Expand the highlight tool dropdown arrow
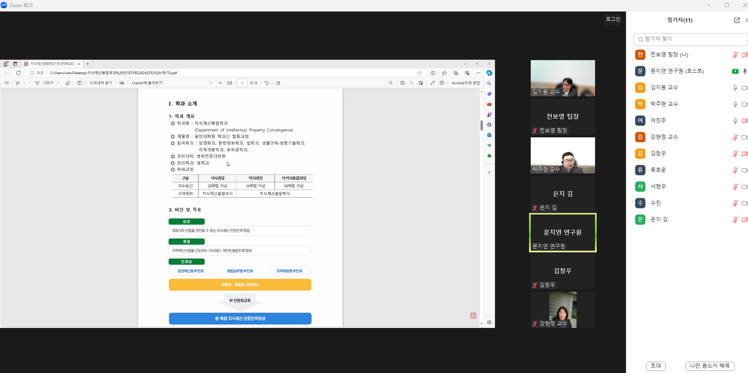 click(x=24, y=83)
